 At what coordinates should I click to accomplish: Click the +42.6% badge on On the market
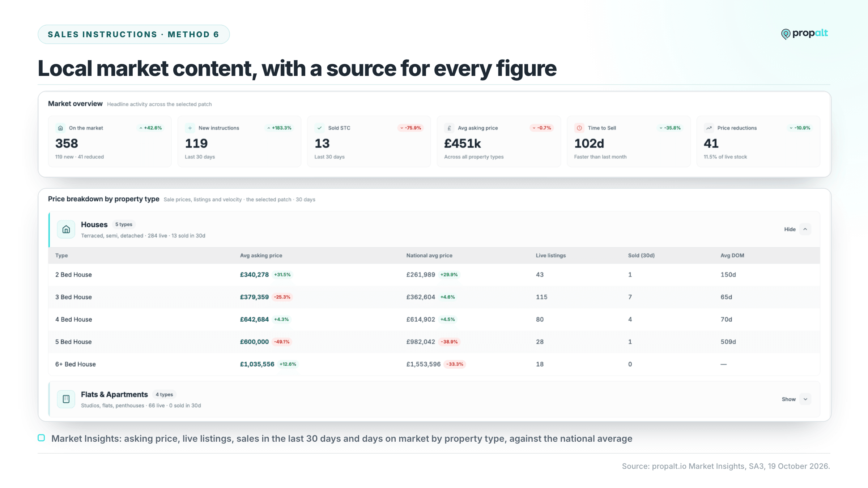coord(150,128)
